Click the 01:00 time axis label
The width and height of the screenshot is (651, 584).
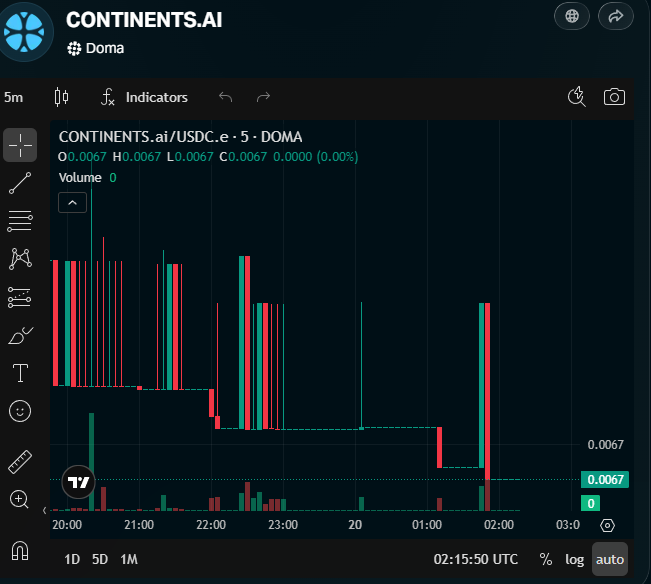[x=427, y=525]
